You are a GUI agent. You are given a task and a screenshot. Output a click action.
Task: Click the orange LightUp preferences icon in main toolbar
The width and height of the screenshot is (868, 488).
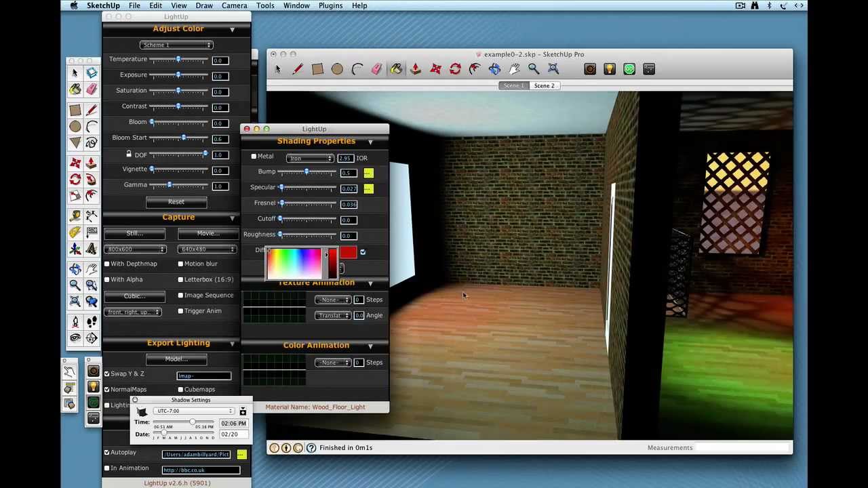pyautogui.click(x=590, y=69)
